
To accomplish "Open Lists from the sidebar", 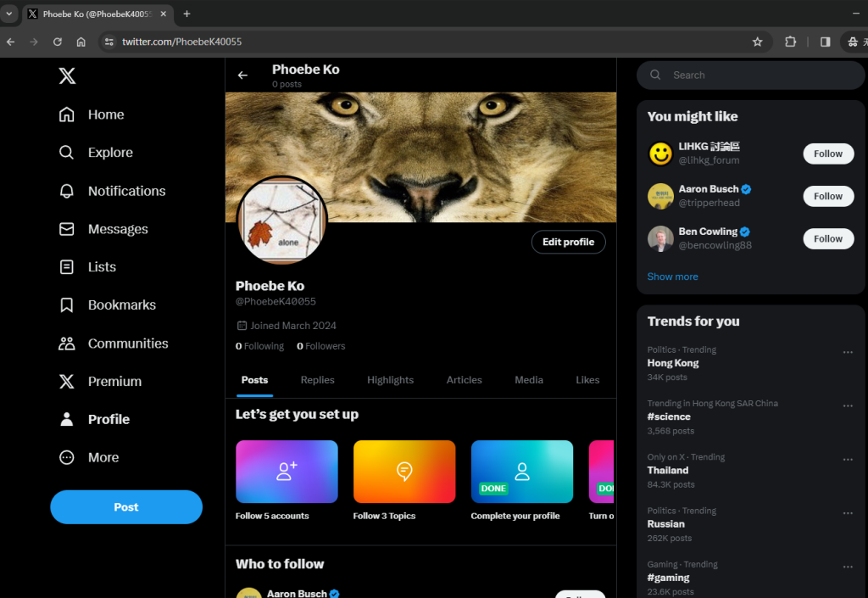I will (87, 267).
